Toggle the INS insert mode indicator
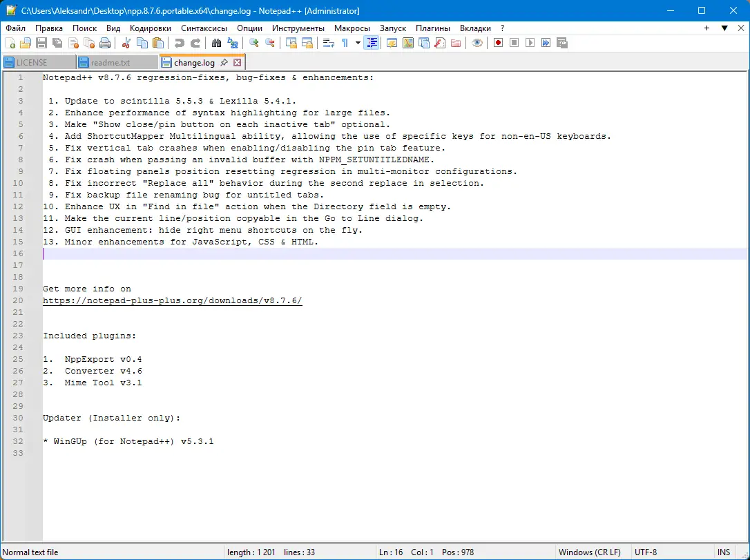This screenshot has height=560, width=750. 723,552
